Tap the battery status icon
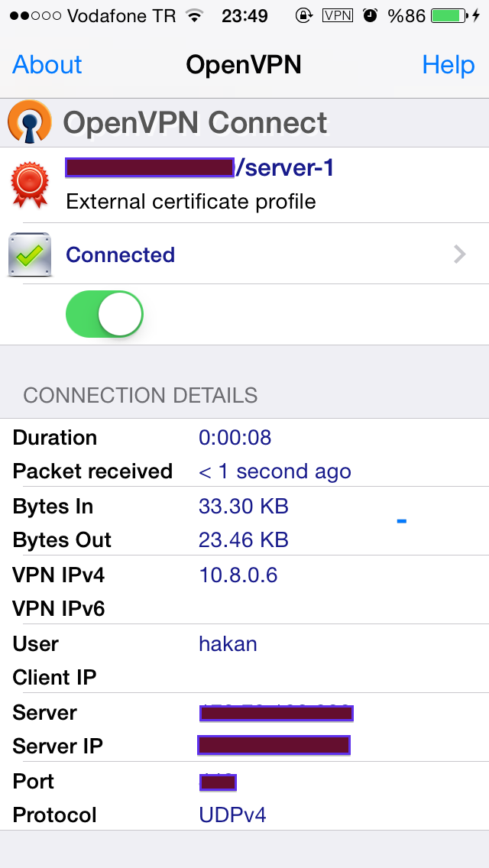 449,15
